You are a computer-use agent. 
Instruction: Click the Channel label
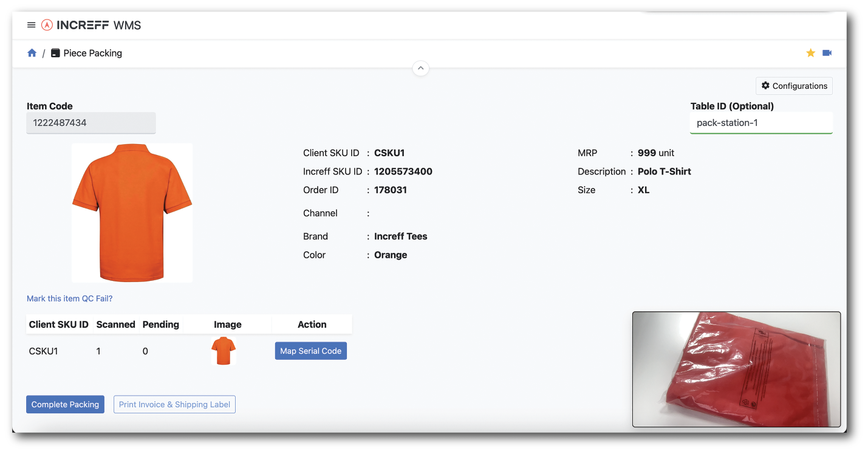[x=320, y=213]
